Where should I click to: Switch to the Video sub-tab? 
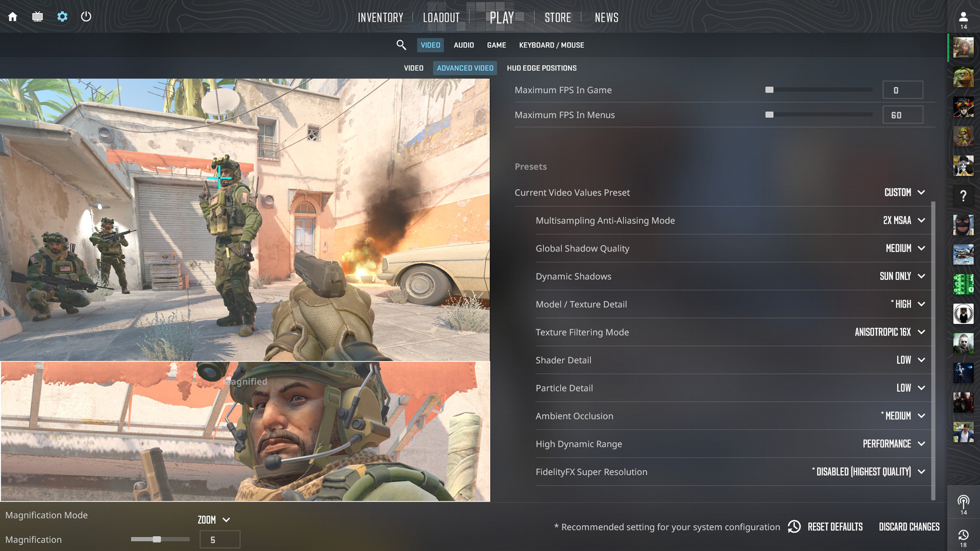[x=413, y=68]
